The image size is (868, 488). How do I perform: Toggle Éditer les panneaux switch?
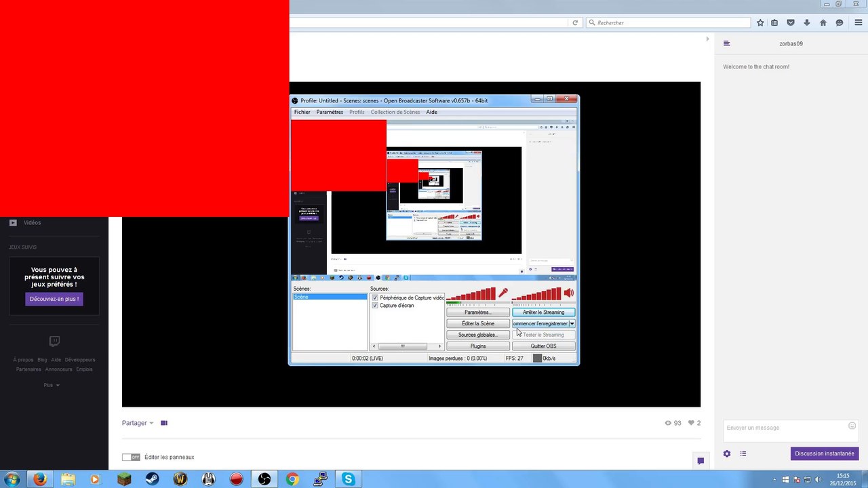click(x=131, y=457)
